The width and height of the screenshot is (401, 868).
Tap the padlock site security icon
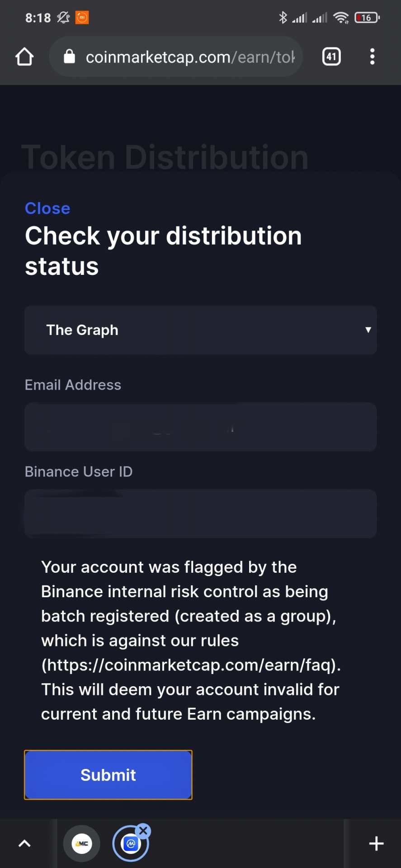(x=69, y=57)
